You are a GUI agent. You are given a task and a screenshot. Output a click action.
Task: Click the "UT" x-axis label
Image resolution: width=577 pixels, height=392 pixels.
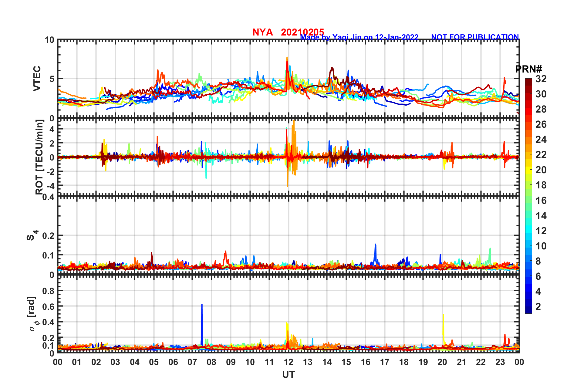click(x=288, y=375)
